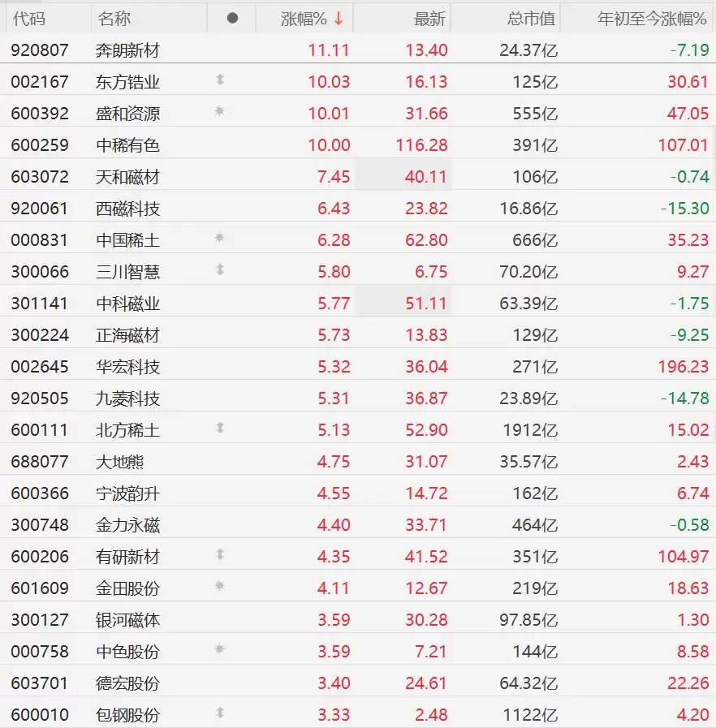Click the star marker icon beside 中国稀土

click(220, 238)
